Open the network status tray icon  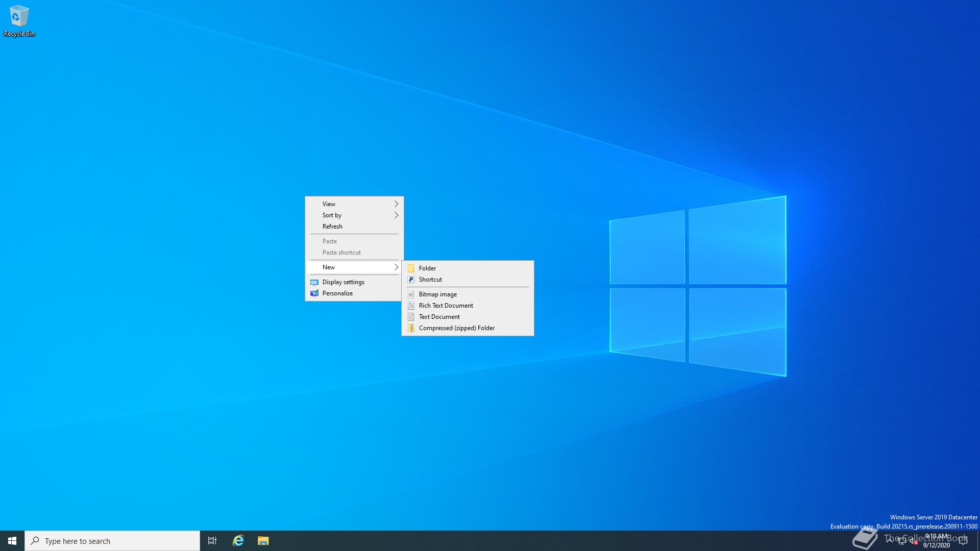coord(902,541)
